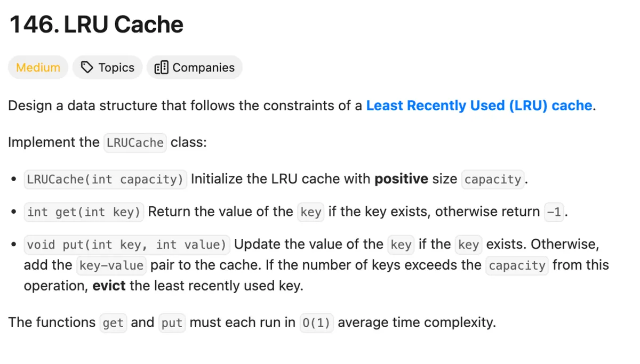Click the O(1) complexity code
The image size is (640, 364).
(316, 323)
